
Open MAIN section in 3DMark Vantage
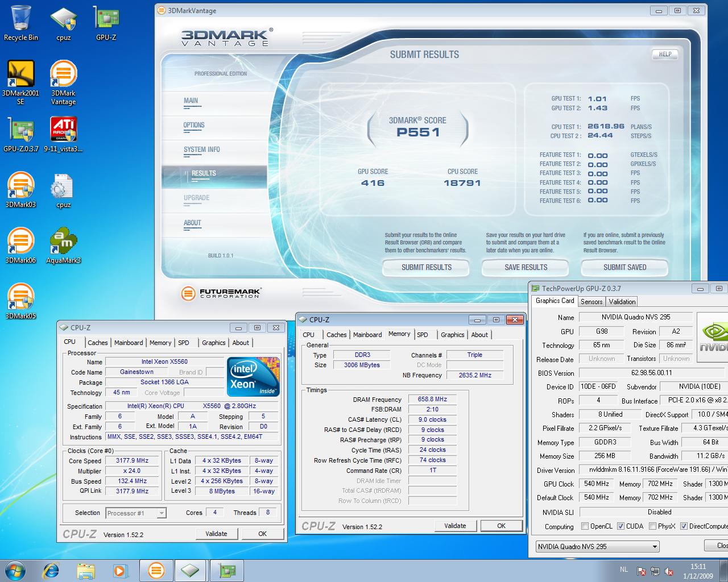(191, 101)
